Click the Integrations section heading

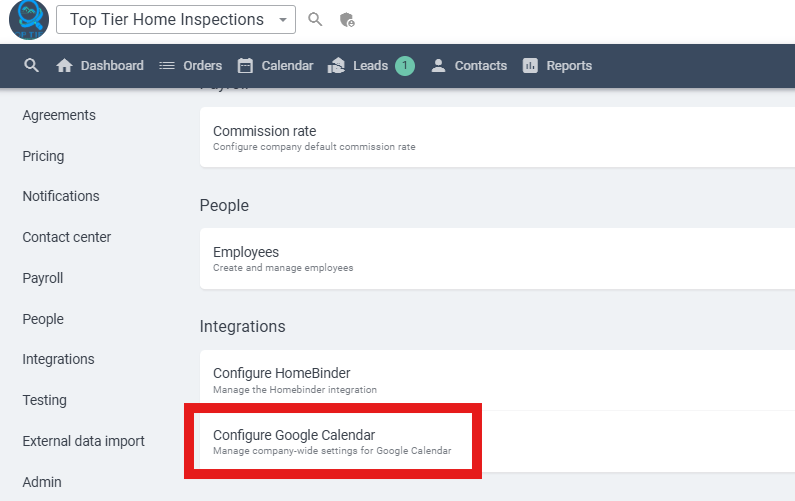242,327
